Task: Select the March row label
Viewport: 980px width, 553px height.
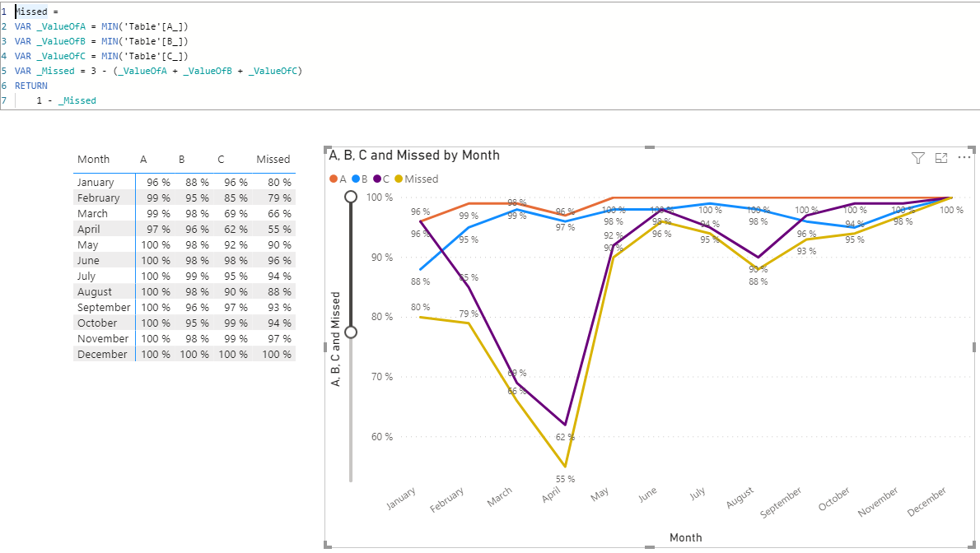Action: pos(92,214)
